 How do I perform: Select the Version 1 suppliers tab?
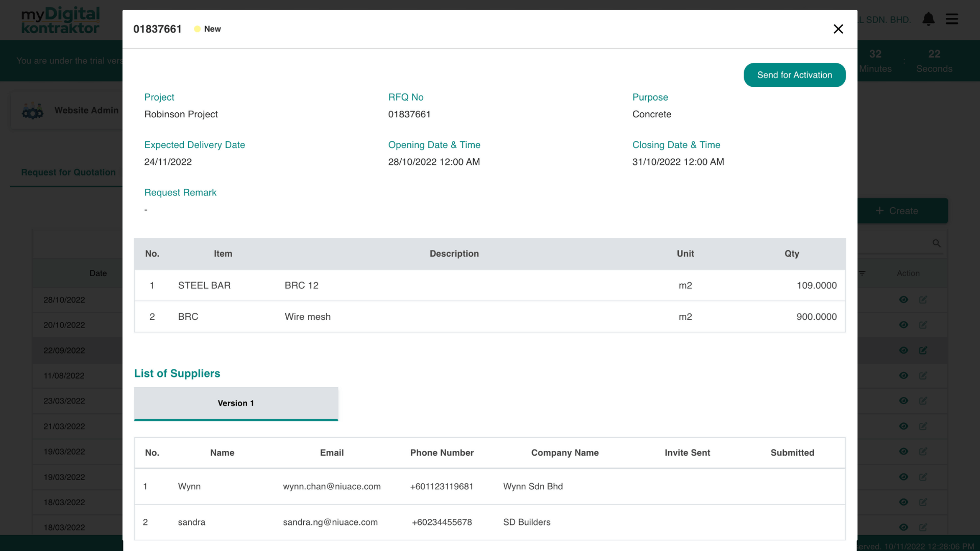[x=236, y=403]
